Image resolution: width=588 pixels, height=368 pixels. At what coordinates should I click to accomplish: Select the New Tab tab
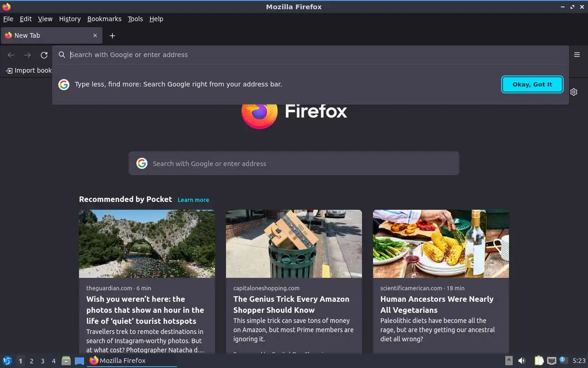(x=51, y=35)
